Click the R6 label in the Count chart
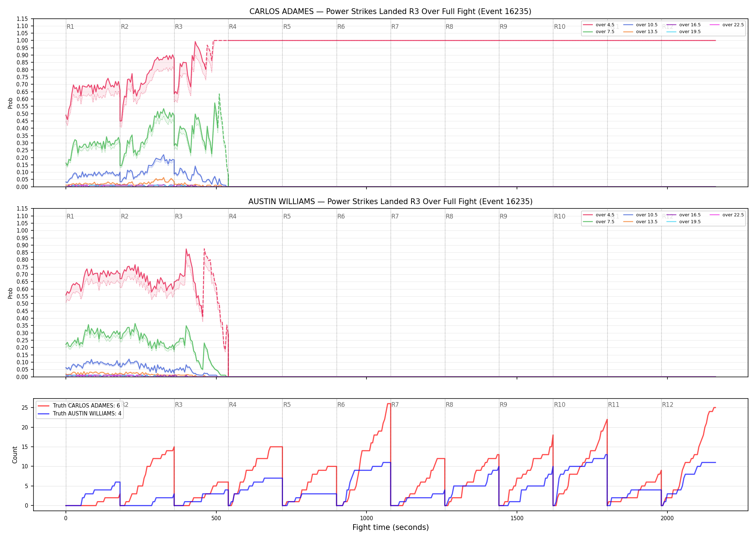Image resolution: width=756 pixels, height=540 pixels. tap(341, 405)
